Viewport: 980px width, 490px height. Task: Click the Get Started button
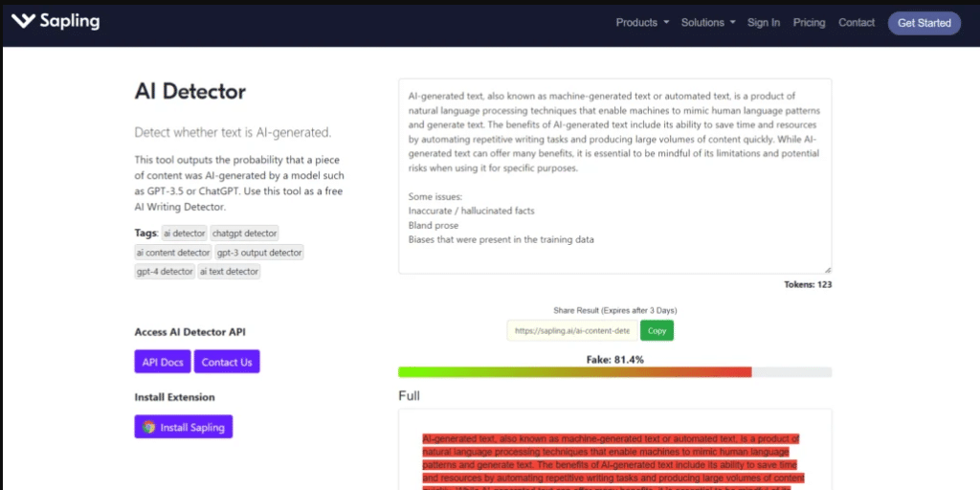(x=924, y=23)
